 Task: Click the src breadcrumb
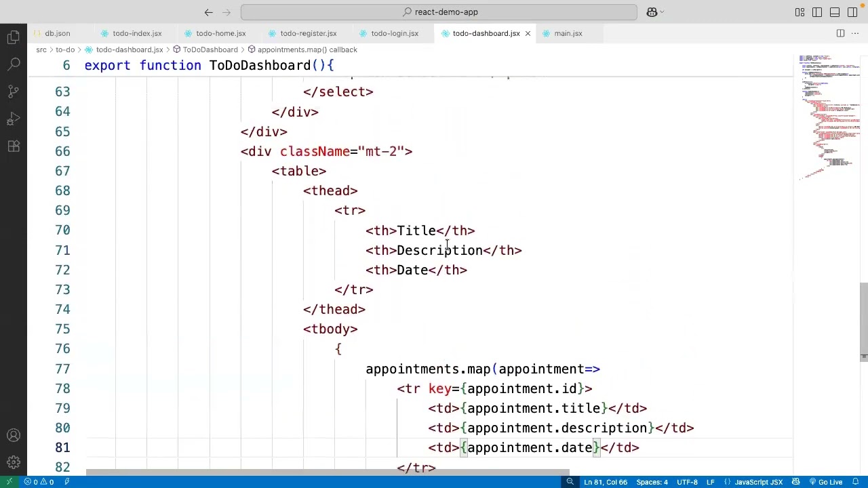(41, 49)
